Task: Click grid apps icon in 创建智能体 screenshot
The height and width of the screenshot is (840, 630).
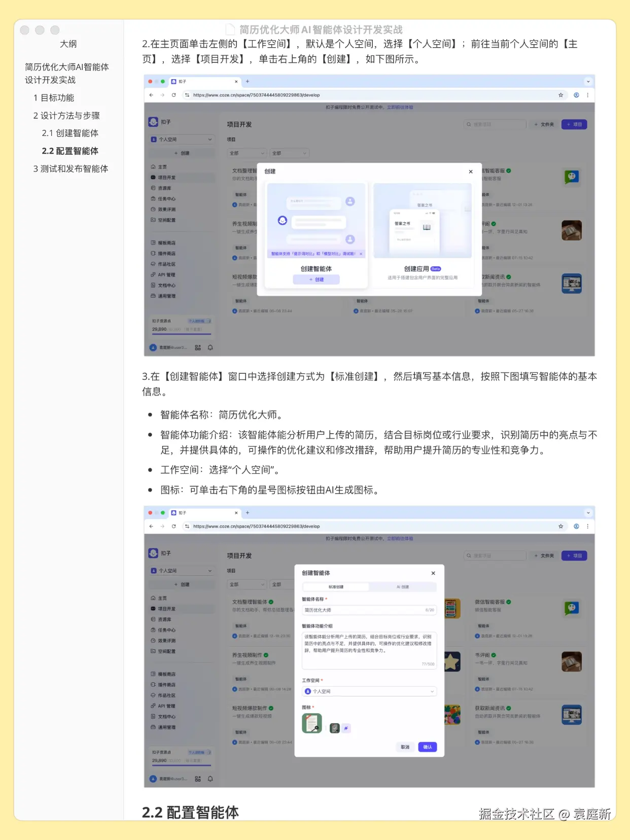Action: click(x=198, y=779)
